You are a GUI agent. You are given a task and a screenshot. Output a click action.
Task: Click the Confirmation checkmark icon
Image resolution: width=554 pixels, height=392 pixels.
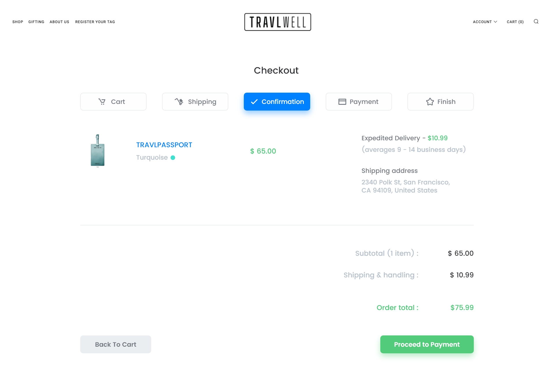[254, 102]
